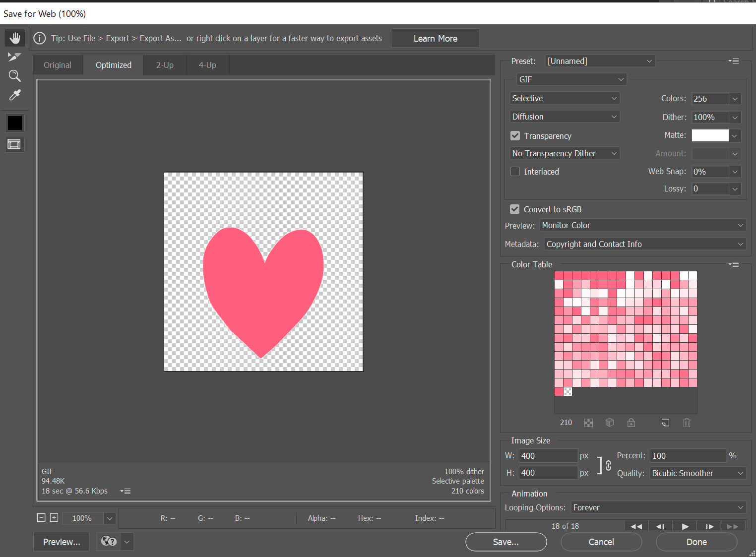
Task: Open the Preset dropdown
Action: 600,61
